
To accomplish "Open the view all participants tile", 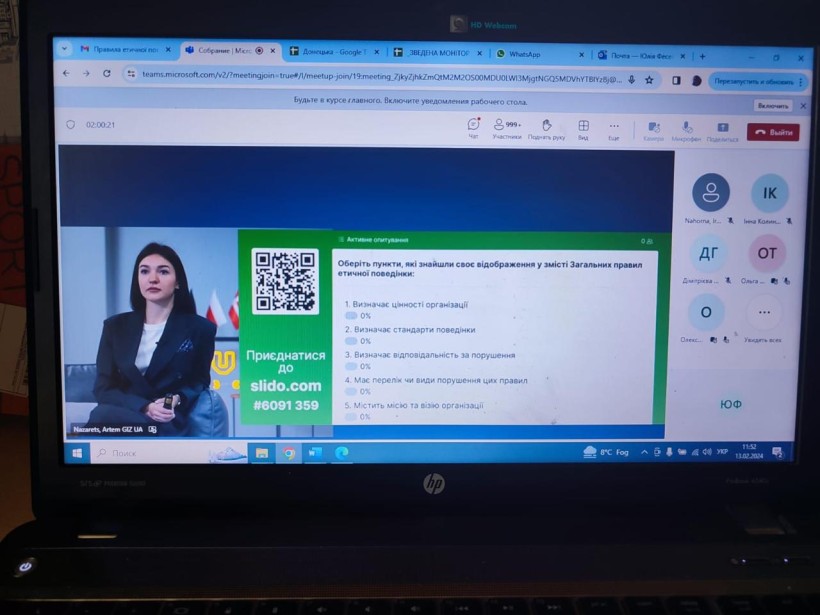I will coord(766,313).
